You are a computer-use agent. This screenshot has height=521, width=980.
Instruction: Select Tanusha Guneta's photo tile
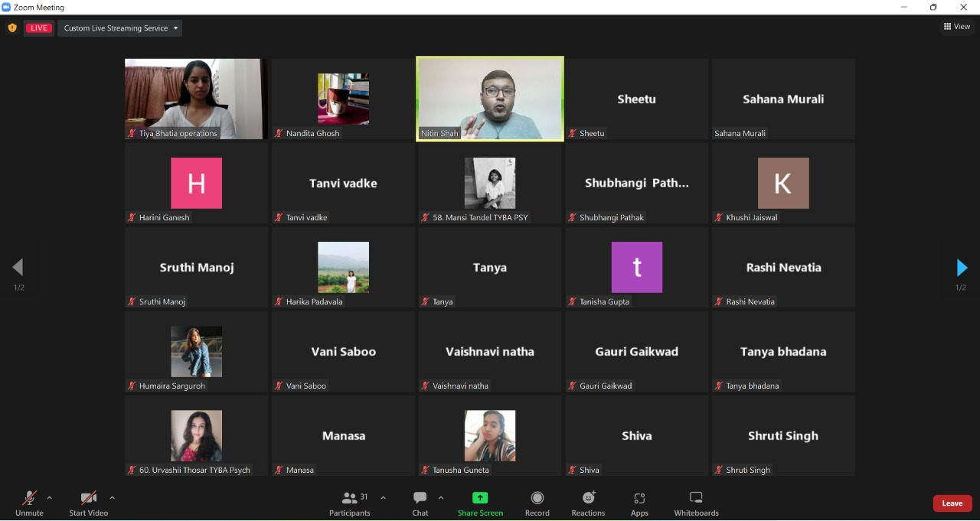[x=490, y=436]
